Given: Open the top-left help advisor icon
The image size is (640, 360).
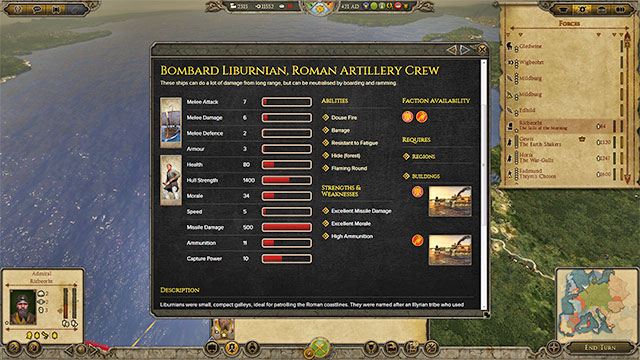Looking at the screenshot, I should [x=18, y=9].
